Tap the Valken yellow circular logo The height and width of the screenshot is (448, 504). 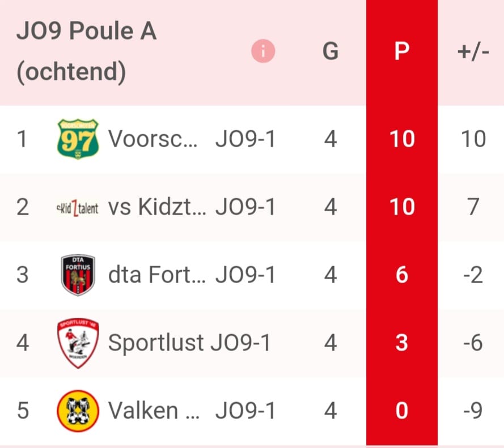tap(78, 411)
